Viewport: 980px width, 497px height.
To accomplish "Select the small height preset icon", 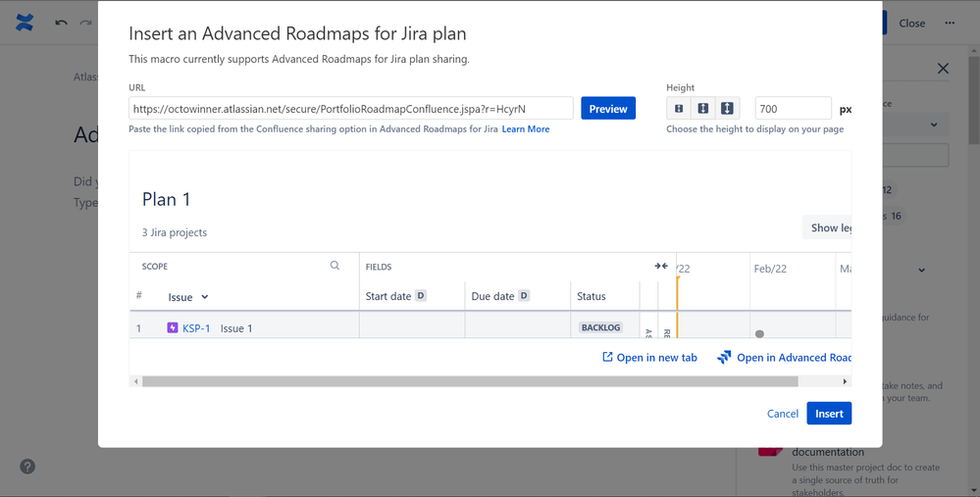I will pyautogui.click(x=679, y=109).
